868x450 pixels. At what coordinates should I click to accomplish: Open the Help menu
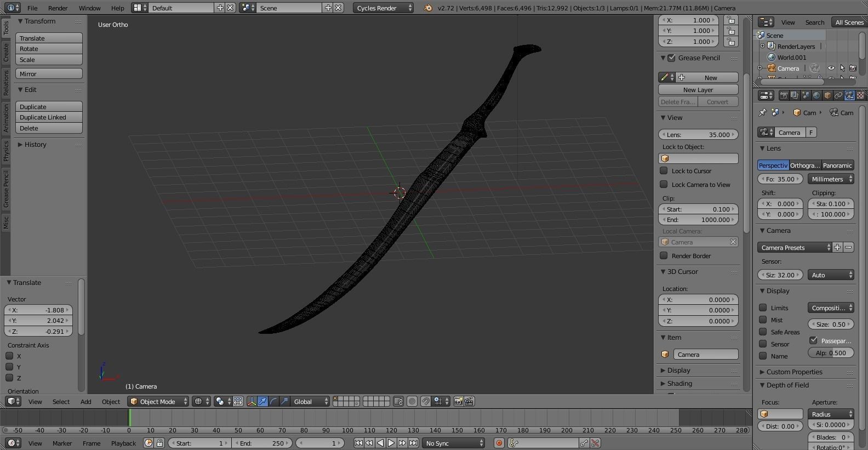coord(117,8)
